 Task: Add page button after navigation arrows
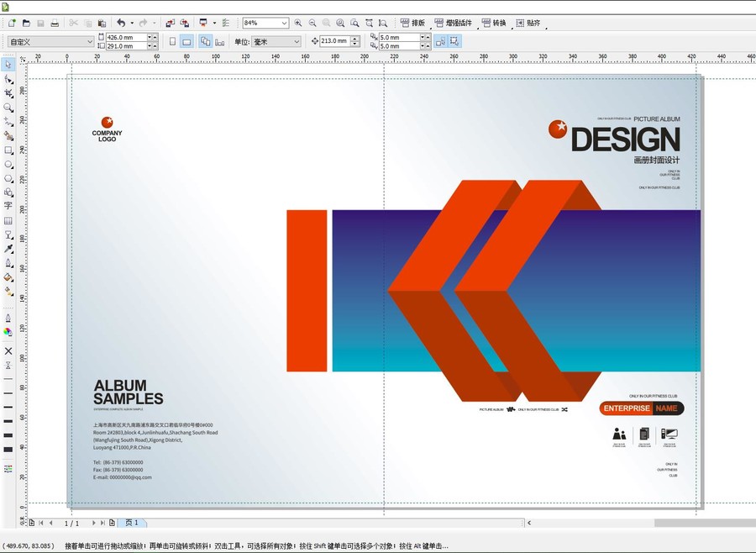112,523
